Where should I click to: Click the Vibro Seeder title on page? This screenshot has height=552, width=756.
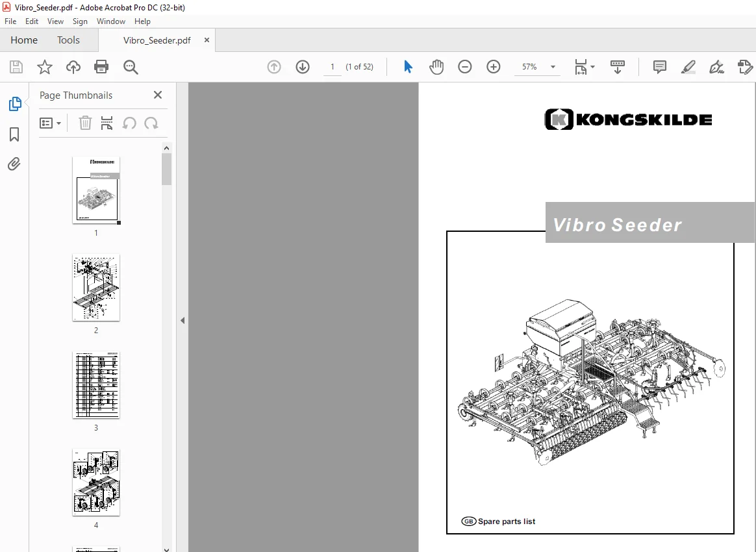coord(617,225)
